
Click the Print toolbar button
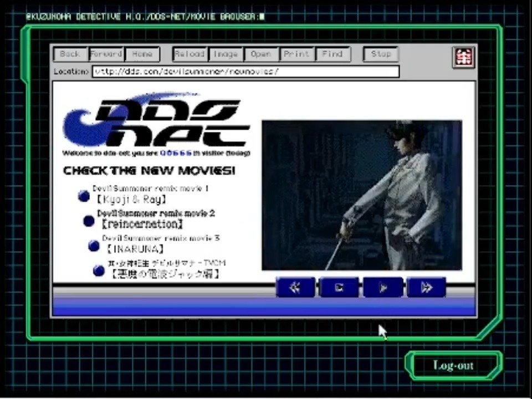coord(296,54)
